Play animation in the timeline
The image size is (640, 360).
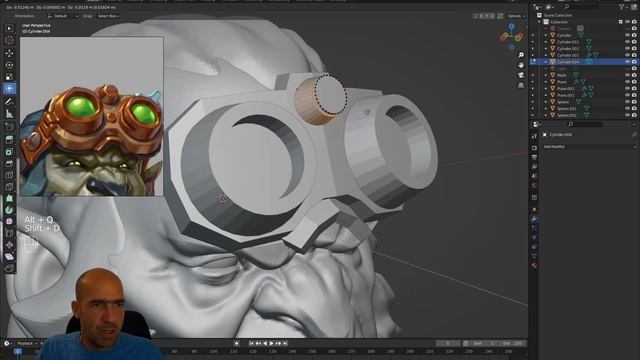(x=271, y=343)
